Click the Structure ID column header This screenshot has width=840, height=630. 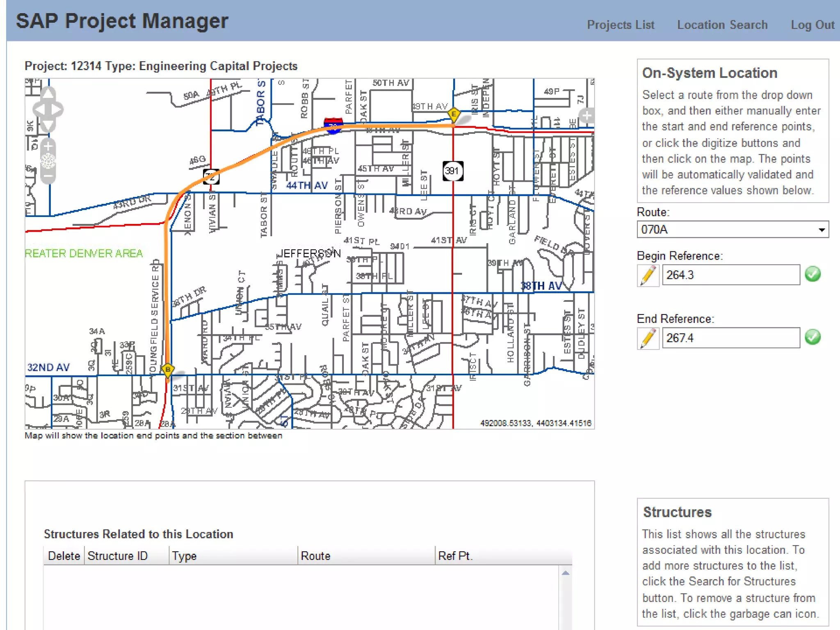click(x=118, y=556)
